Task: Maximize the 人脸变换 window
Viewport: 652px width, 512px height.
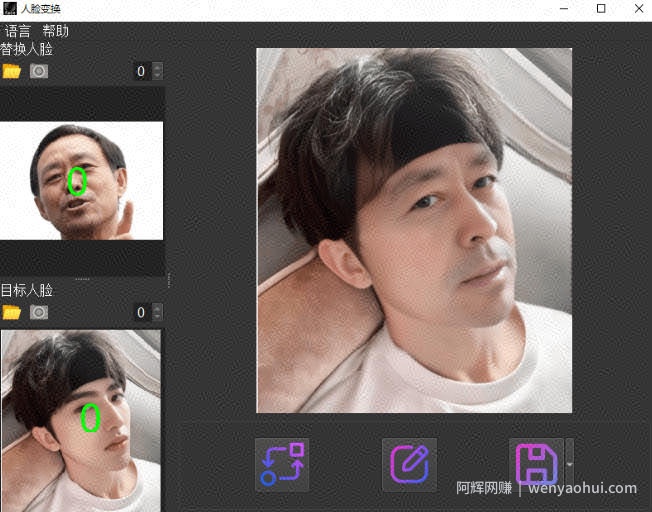Action: (601, 8)
